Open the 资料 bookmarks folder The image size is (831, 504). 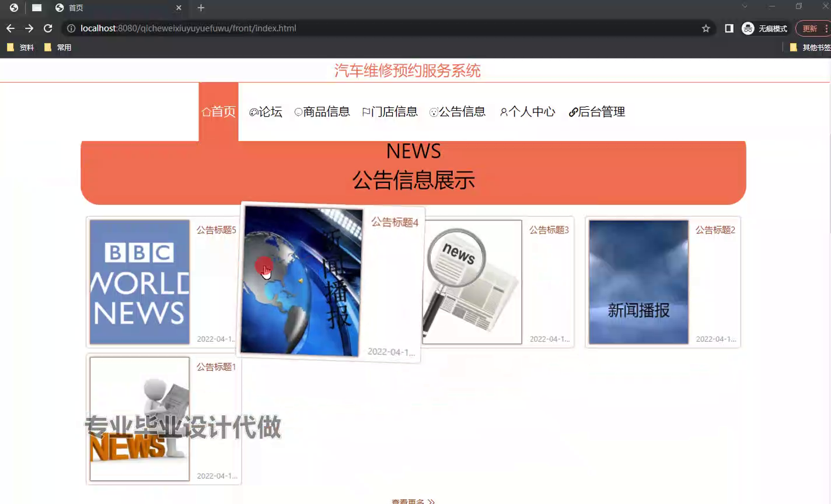tap(20, 47)
